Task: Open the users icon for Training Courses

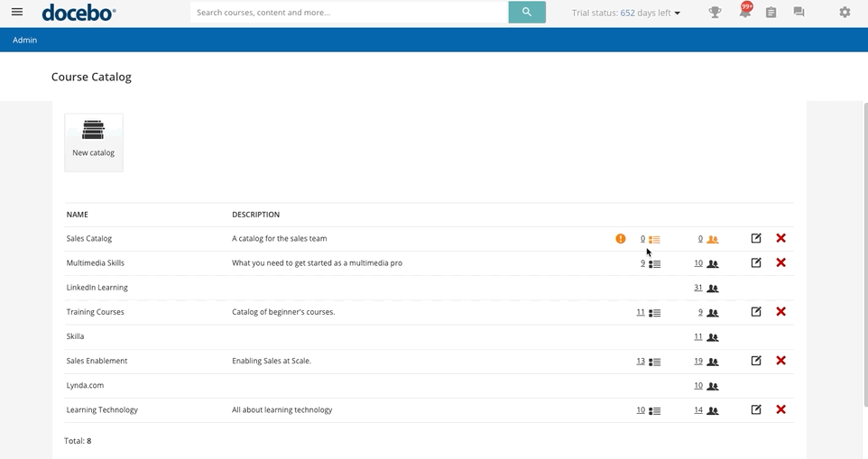Action: coord(713,313)
